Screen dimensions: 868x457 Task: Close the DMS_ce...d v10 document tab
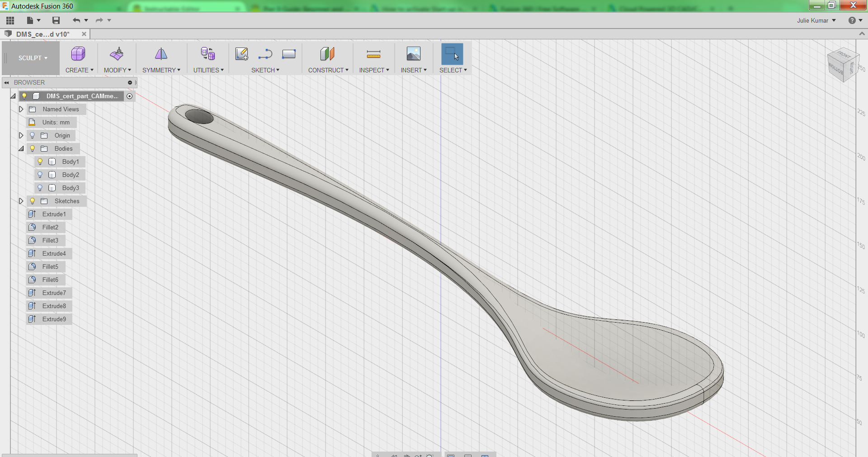pyautogui.click(x=84, y=34)
